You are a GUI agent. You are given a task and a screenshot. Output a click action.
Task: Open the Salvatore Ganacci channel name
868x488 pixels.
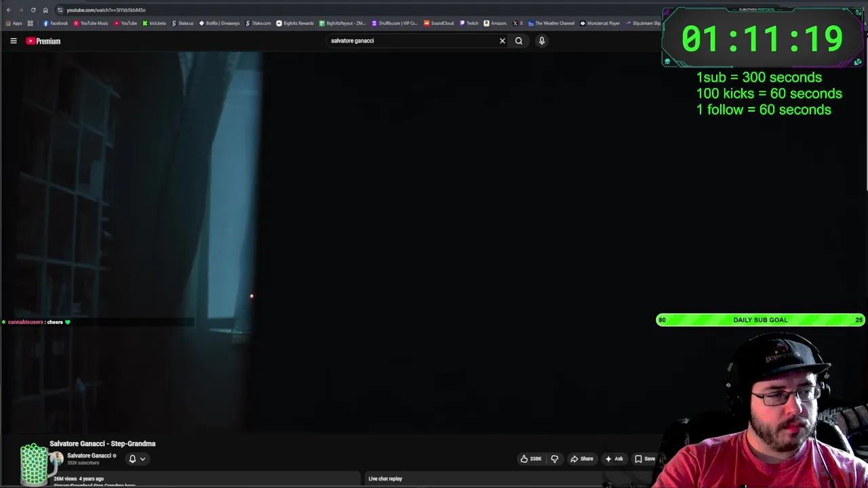(x=89, y=455)
